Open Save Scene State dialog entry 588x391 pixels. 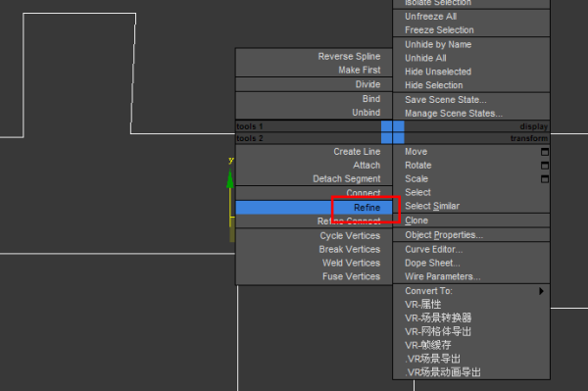tap(446, 100)
